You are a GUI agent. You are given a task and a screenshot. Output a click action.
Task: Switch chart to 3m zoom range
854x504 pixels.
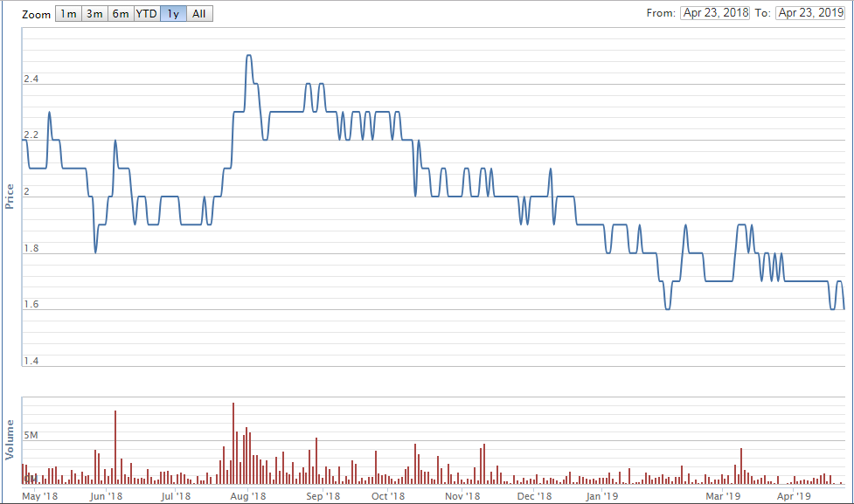point(94,14)
